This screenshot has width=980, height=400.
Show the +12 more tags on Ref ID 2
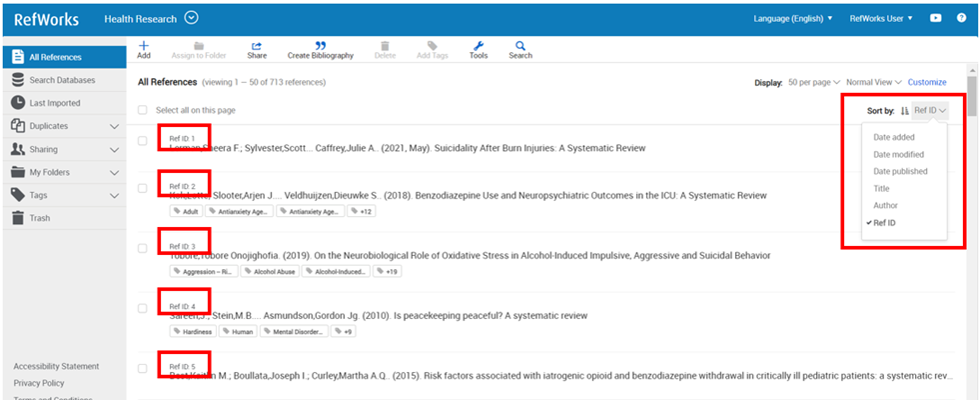[x=362, y=212]
